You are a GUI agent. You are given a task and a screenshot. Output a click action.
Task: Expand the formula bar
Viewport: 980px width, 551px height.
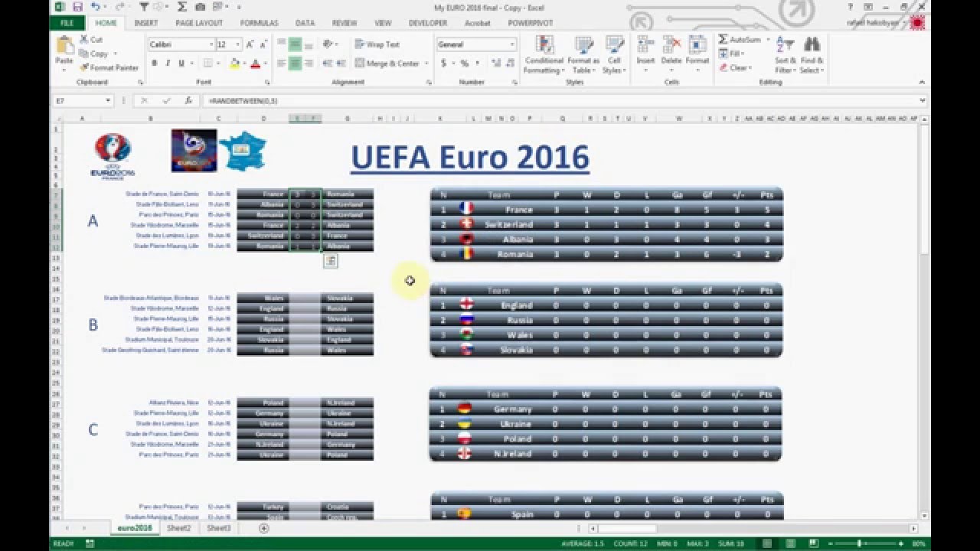coord(923,100)
